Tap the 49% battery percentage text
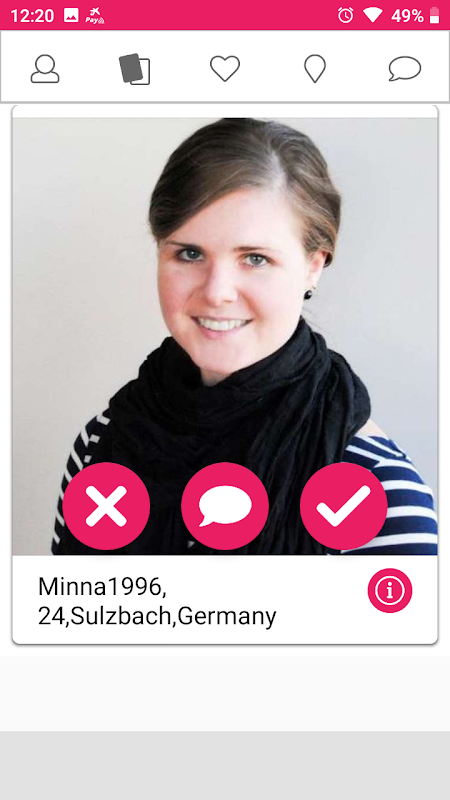 407,16
